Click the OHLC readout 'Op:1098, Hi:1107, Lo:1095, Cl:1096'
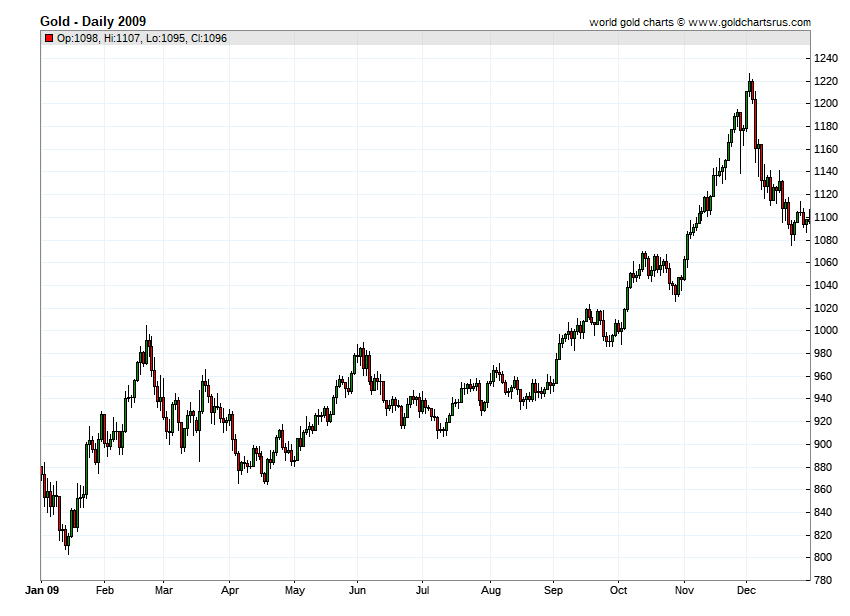850x616 pixels. (x=141, y=38)
